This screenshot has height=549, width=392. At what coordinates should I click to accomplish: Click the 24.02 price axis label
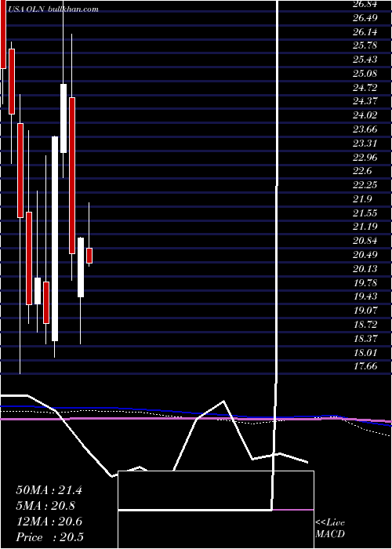pyautogui.click(x=365, y=115)
